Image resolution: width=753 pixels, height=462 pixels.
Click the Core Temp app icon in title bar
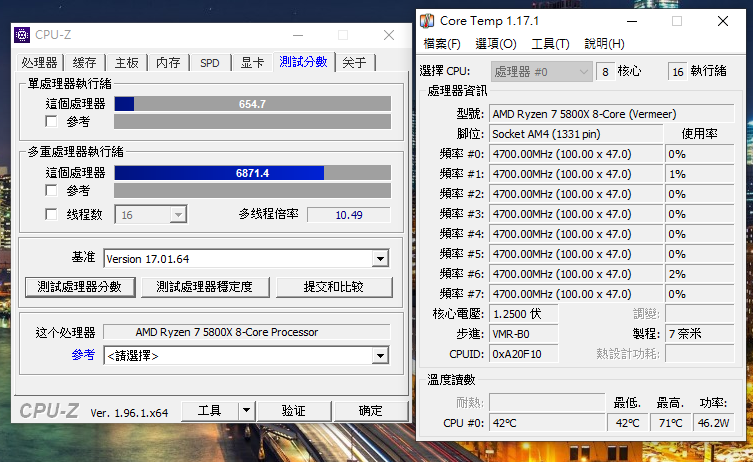pos(427,21)
